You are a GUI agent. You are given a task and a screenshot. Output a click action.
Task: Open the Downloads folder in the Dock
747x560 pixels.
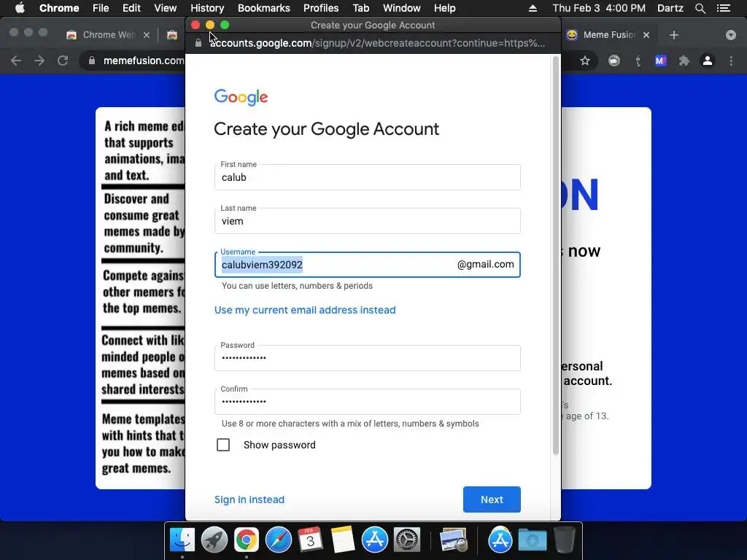[x=532, y=540]
